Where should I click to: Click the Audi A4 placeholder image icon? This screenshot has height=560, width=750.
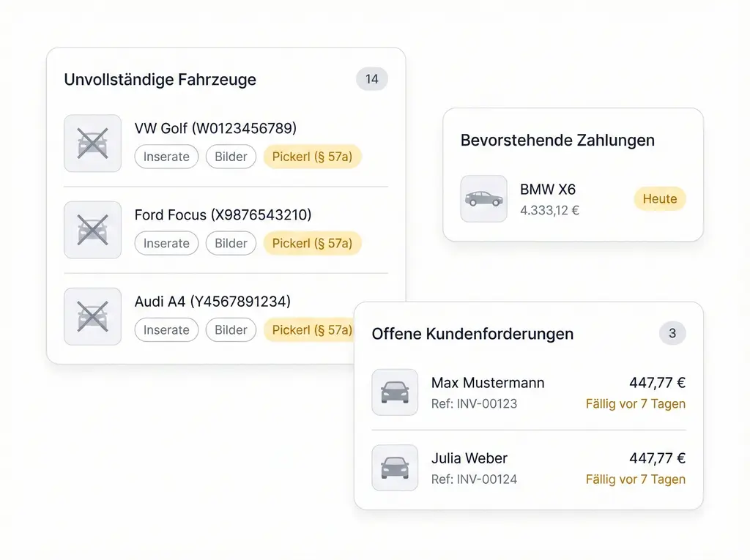point(92,316)
